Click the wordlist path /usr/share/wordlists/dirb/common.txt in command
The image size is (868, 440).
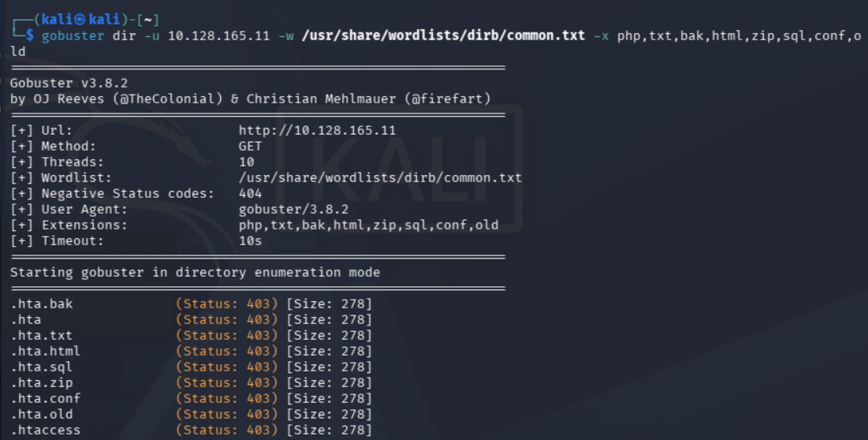coord(443,36)
